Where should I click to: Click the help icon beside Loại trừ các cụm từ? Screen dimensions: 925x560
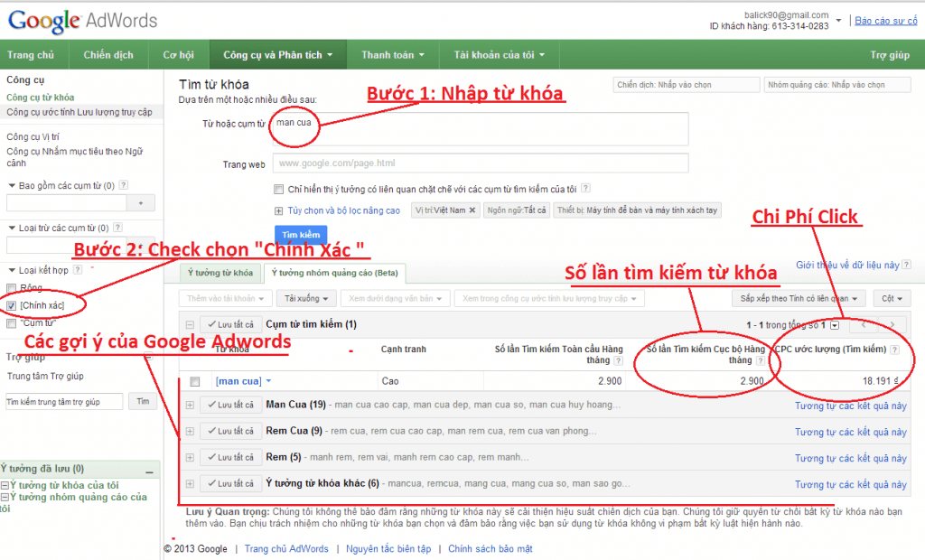click(x=117, y=228)
